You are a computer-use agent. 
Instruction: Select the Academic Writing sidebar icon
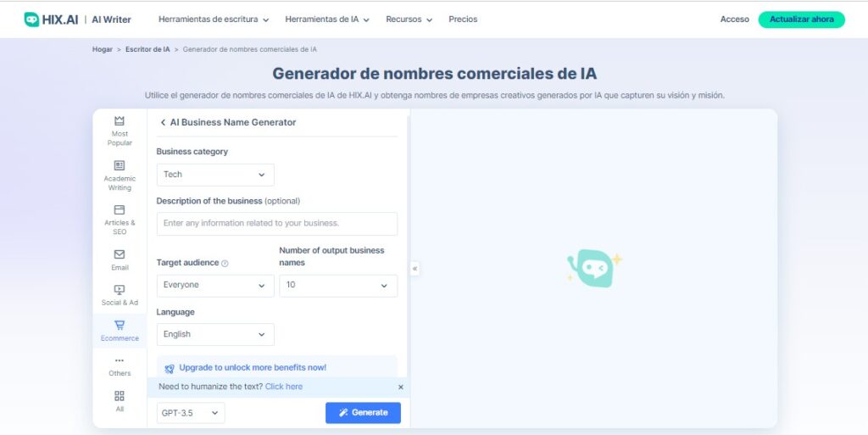click(120, 165)
